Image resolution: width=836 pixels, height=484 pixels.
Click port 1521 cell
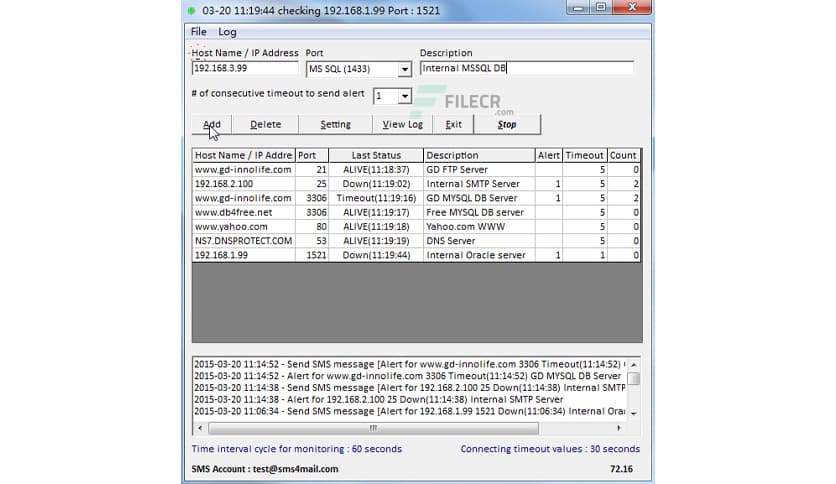click(312, 255)
